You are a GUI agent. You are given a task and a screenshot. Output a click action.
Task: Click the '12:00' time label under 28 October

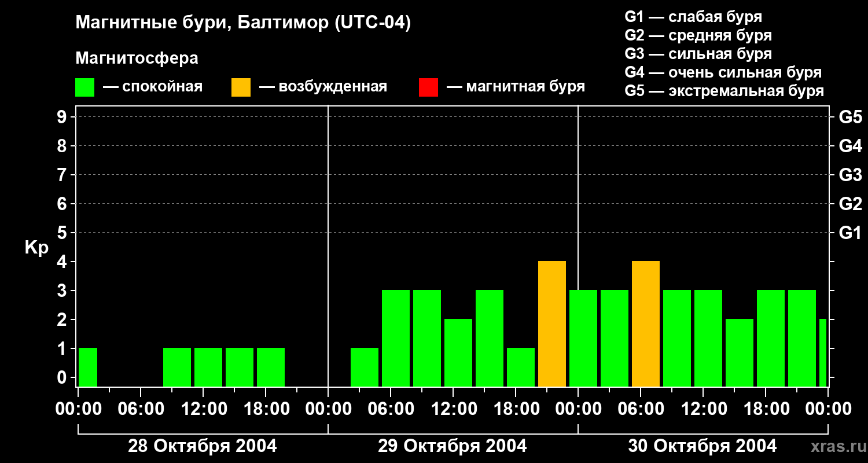(203, 409)
